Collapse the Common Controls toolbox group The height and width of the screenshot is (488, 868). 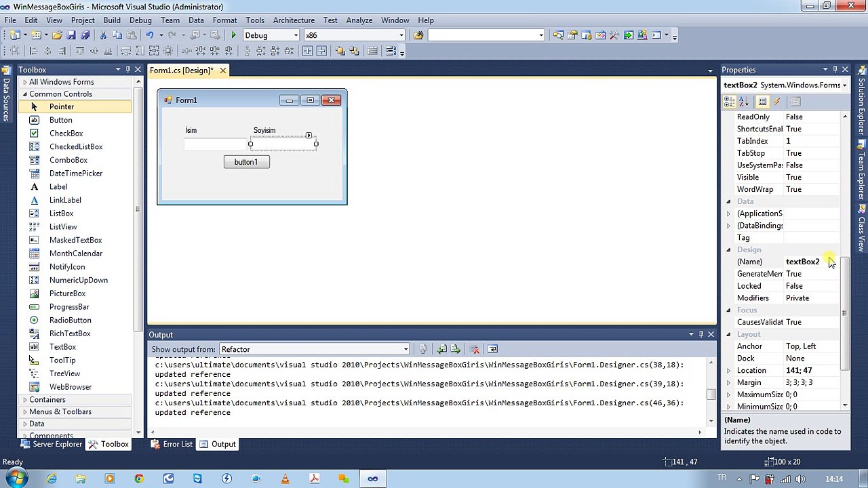pos(24,94)
